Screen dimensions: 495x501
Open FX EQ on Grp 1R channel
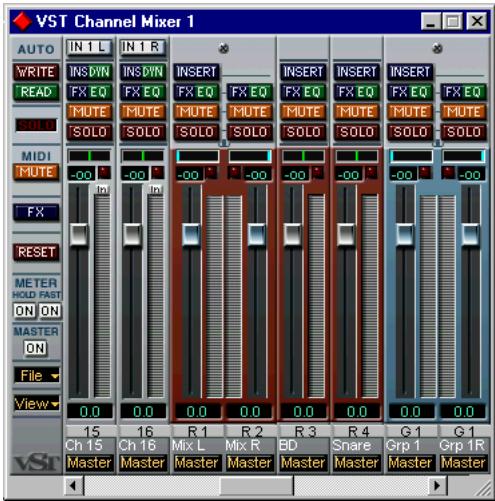[x=464, y=92]
